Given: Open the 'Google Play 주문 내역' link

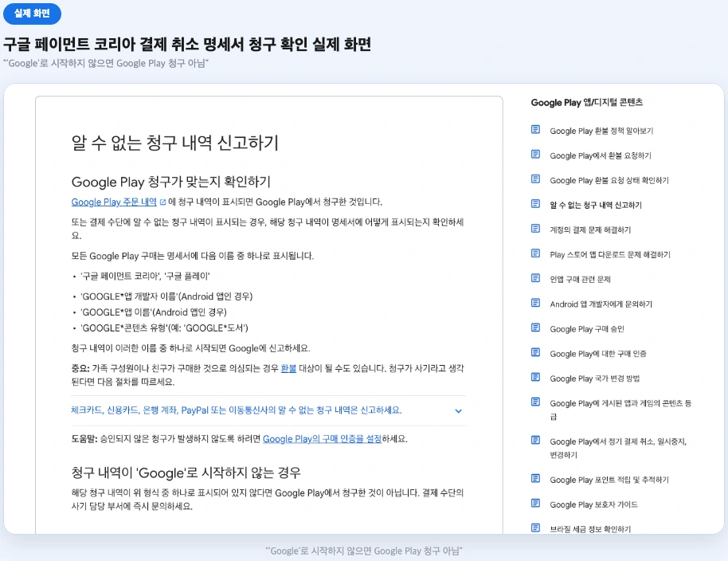Looking at the screenshot, I should [x=114, y=202].
